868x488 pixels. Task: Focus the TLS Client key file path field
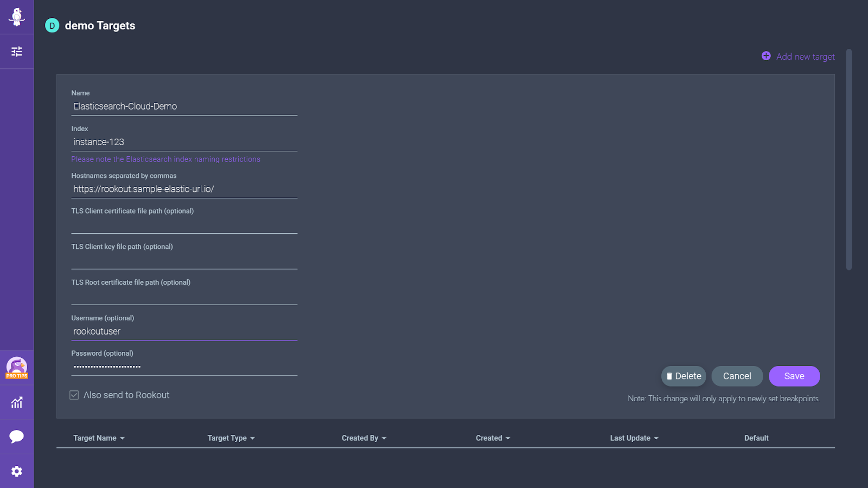click(184, 261)
